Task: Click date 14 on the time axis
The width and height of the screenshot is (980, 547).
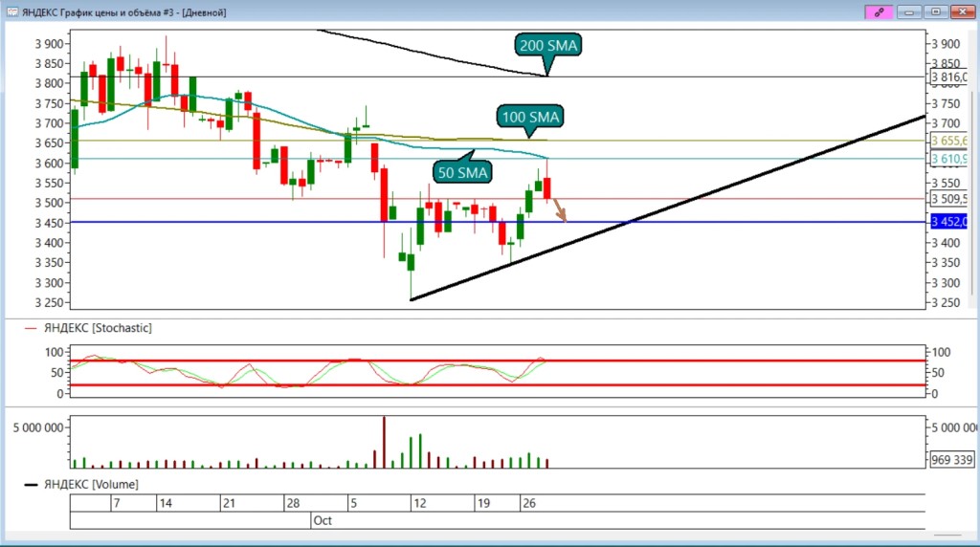Action: click(x=166, y=503)
